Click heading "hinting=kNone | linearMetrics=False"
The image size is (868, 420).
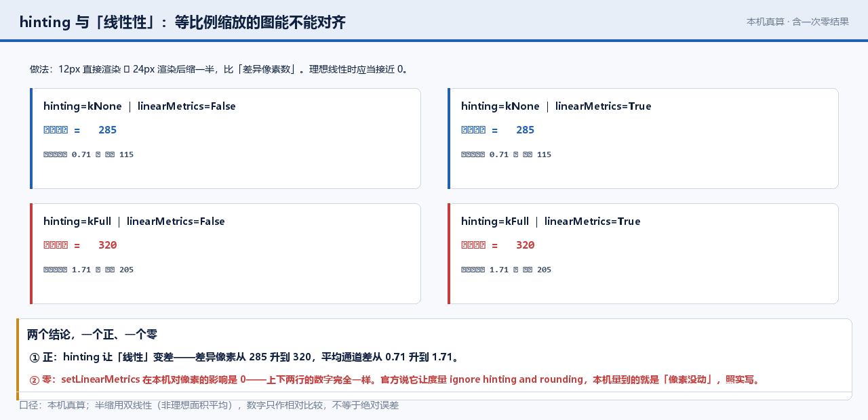click(140, 106)
